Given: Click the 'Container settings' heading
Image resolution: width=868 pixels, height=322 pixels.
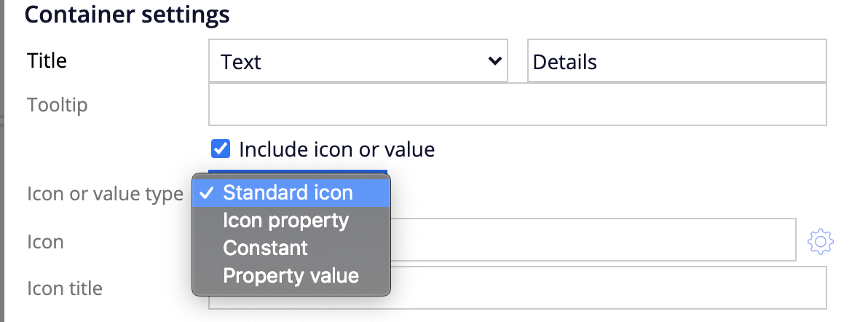Looking at the screenshot, I should [x=127, y=14].
